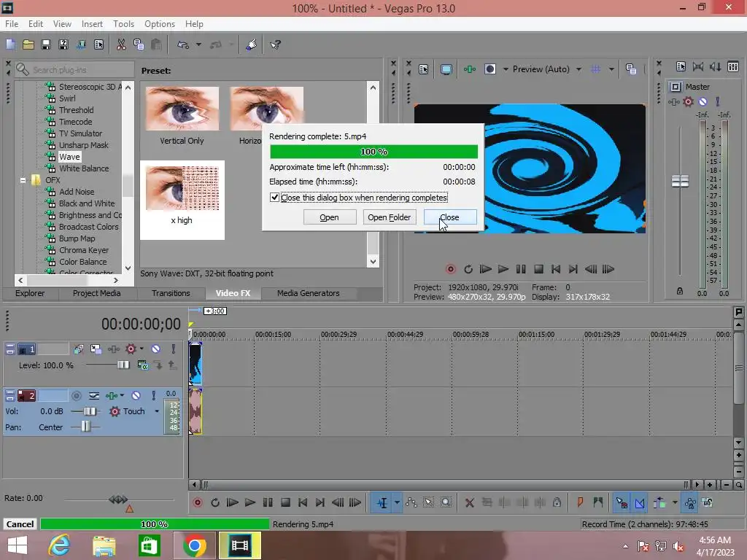Mute audio track 2
Screen dimensions: 747x560
click(136, 396)
